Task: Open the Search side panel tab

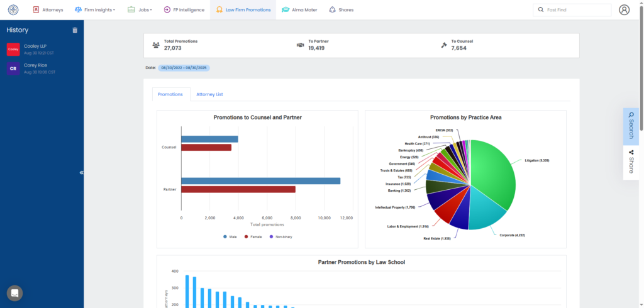Action: click(x=631, y=127)
